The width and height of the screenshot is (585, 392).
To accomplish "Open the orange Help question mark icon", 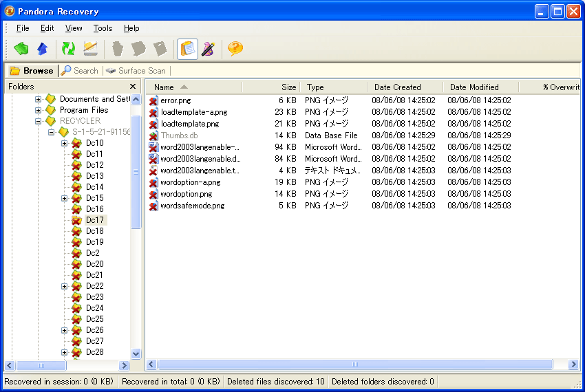I will (235, 49).
